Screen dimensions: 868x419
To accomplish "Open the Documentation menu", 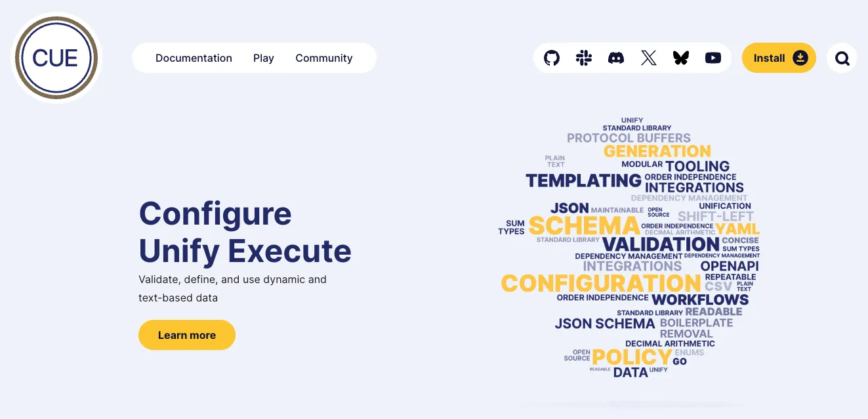I will (x=194, y=58).
